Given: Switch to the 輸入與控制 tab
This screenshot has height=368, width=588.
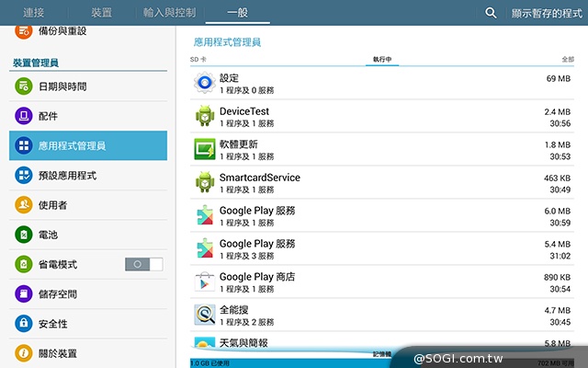Looking at the screenshot, I should [169, 13].
